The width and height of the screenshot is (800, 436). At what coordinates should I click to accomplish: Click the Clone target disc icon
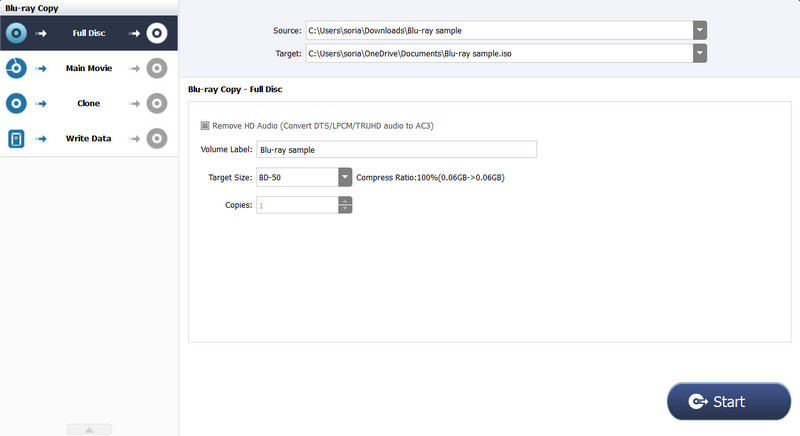point(156,103)
